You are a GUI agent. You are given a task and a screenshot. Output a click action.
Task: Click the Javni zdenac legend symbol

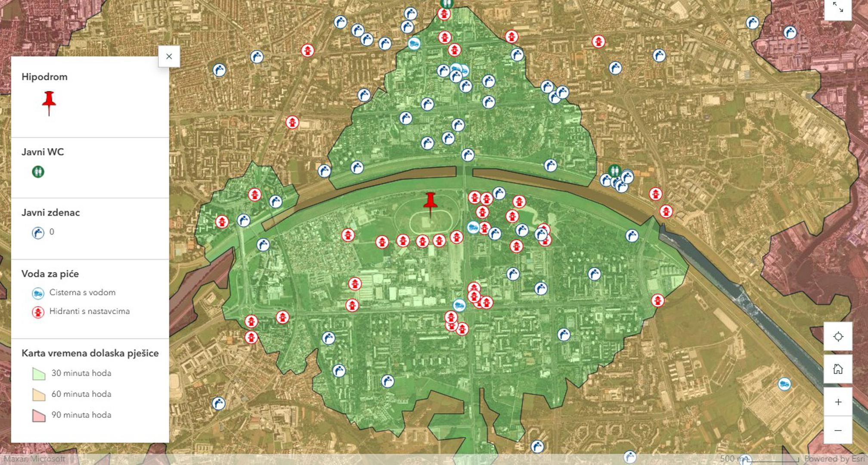point(38,233)
